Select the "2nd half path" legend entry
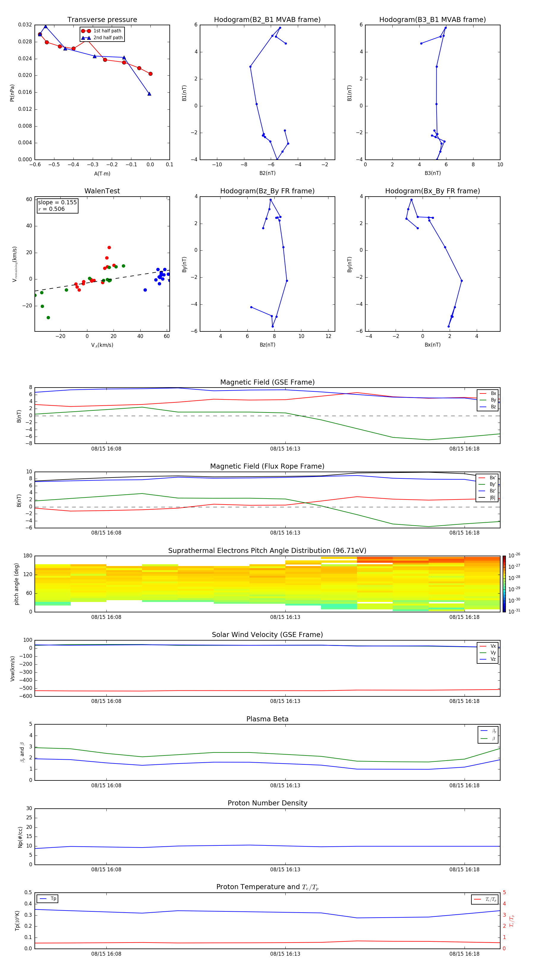 [x=102, y=38]
